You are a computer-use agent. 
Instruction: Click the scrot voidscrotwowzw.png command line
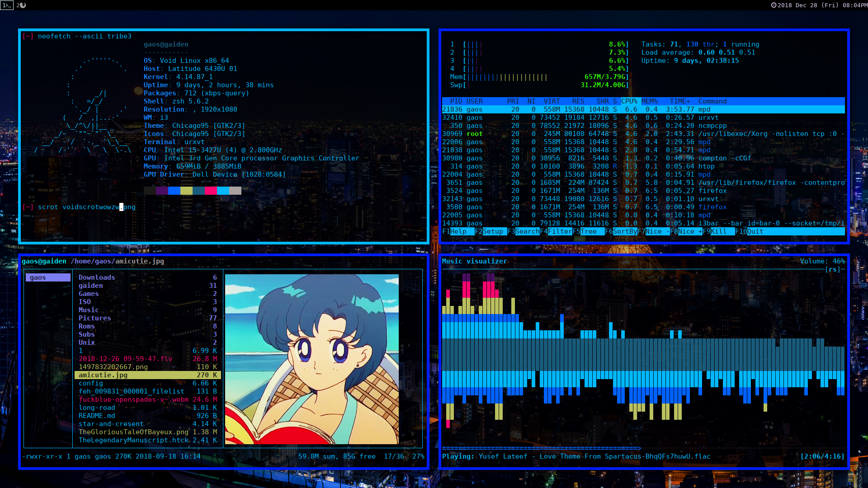pyautogui.click(x=87, y=207)
